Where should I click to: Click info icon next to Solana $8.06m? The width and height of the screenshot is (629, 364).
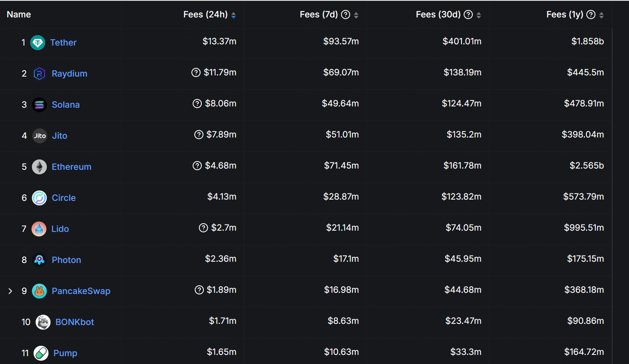[x=197, y=104]
